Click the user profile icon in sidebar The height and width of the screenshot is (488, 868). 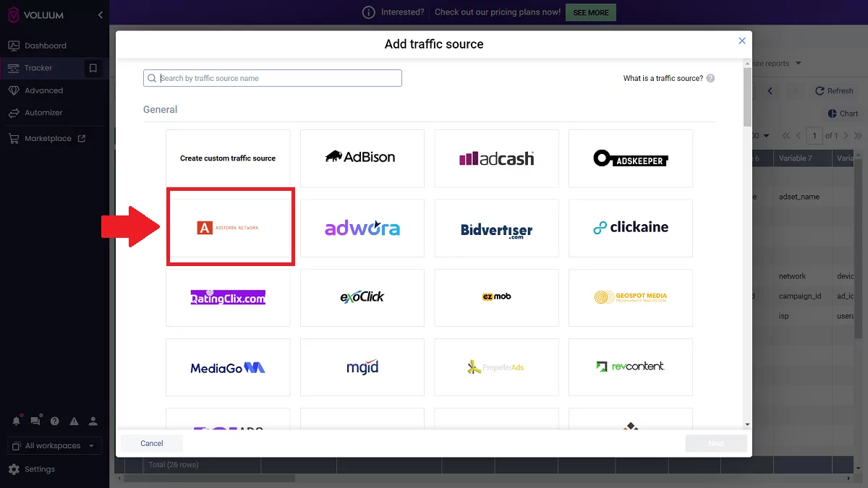tap(93, 420)
